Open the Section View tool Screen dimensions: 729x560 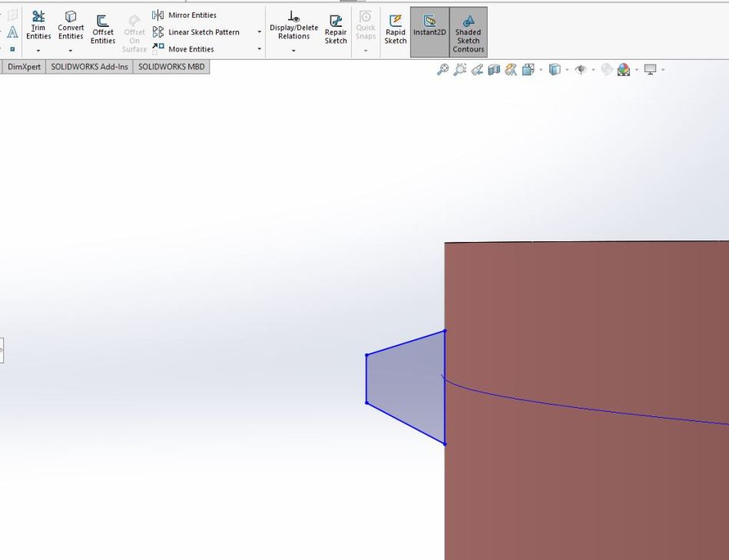click(x=494, y=70)
